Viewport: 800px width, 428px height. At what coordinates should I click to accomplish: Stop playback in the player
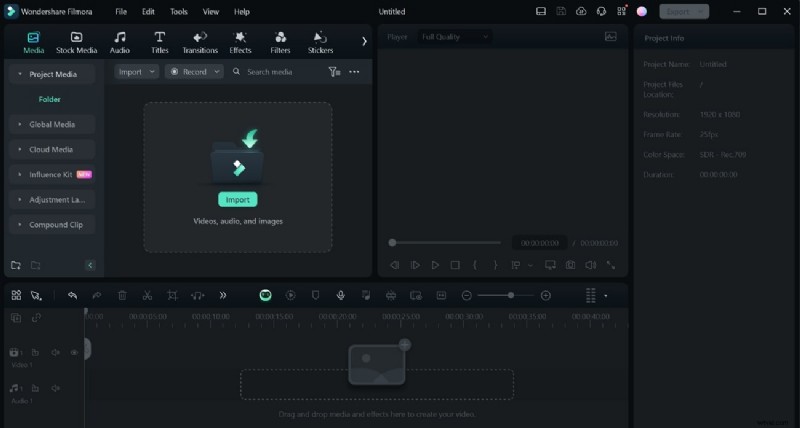tap(455, 265)
